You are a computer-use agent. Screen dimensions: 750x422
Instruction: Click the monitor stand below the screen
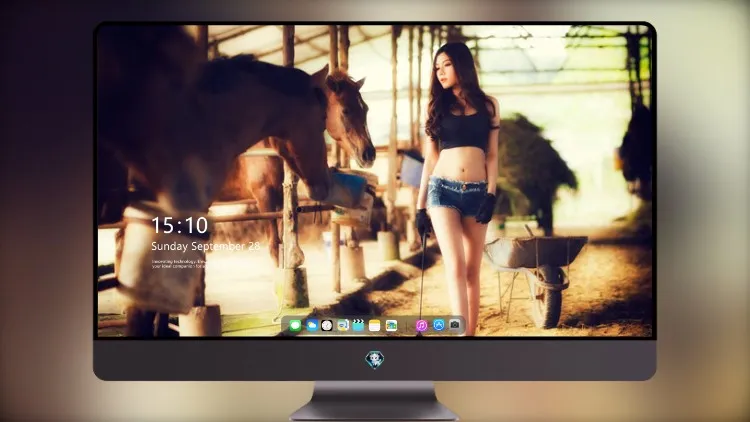pyautogui.click(x=375, y=401)
